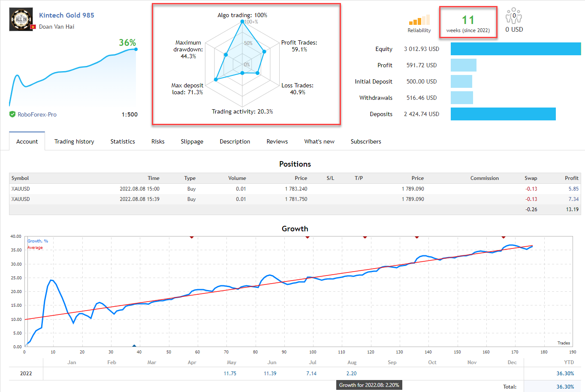Screen dimensions: 585x392
Task: Open the Slippage tab
Action: click(x=192, y=141)
